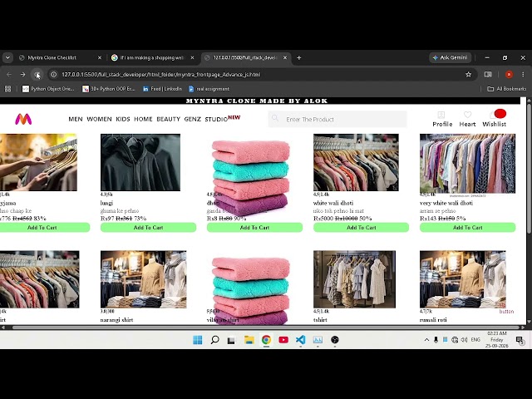Open the side panel icon in toolbar

(488, 75)
